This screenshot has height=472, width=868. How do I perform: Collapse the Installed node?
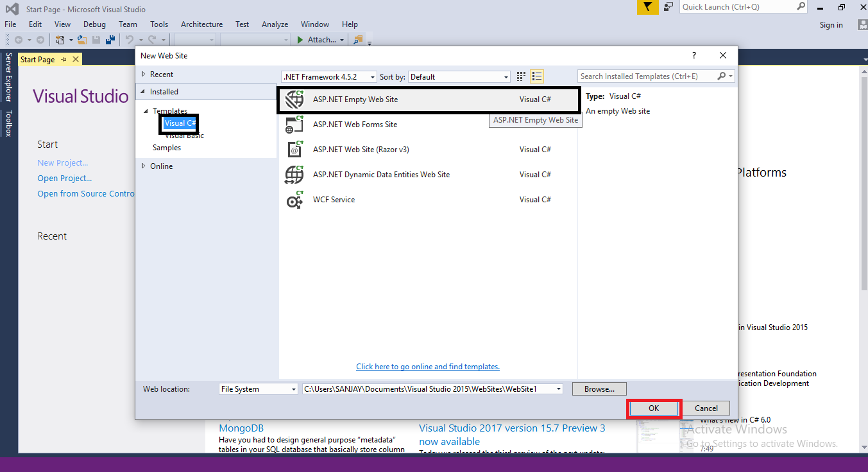[144, 92]
